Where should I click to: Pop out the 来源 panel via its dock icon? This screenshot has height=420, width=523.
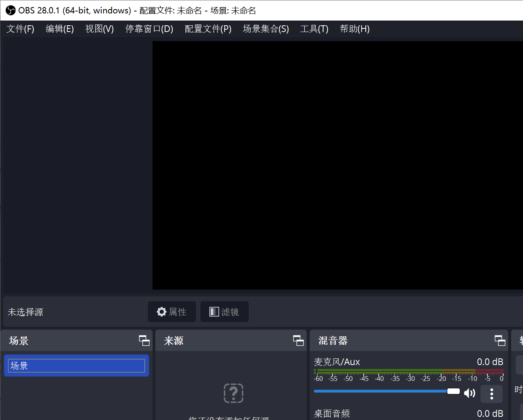(298, 340)
